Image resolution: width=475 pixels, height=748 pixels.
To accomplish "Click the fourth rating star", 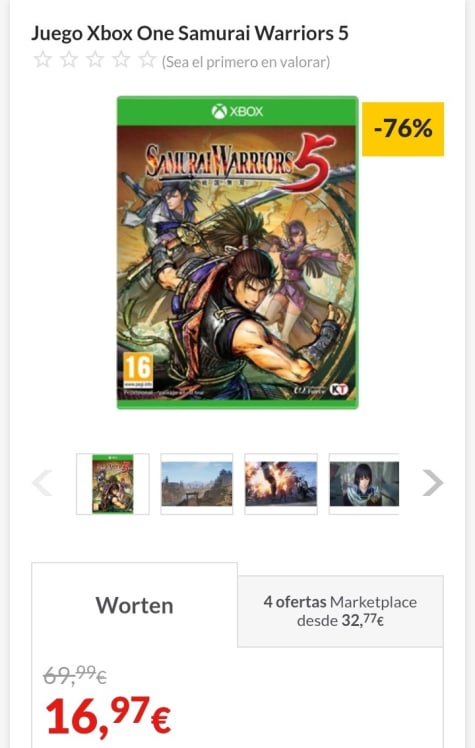I will [121, 60].
